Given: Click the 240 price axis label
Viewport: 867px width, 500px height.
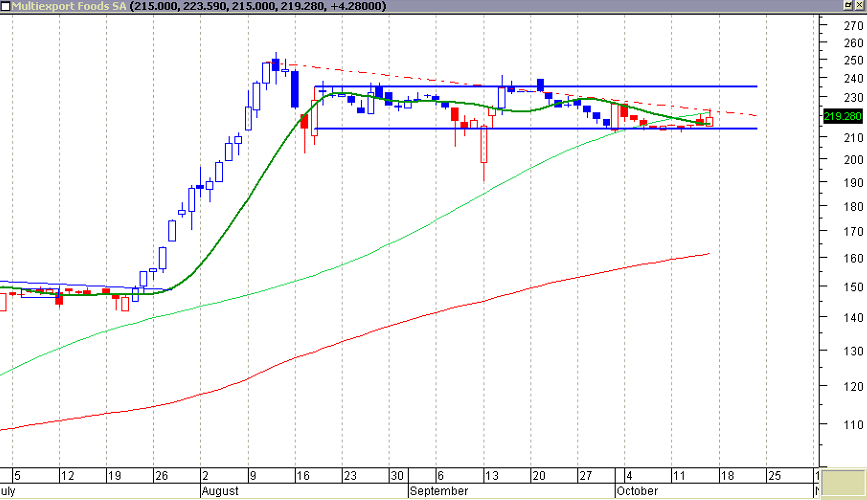Looking at the screenshot, I should pos(854,79).
